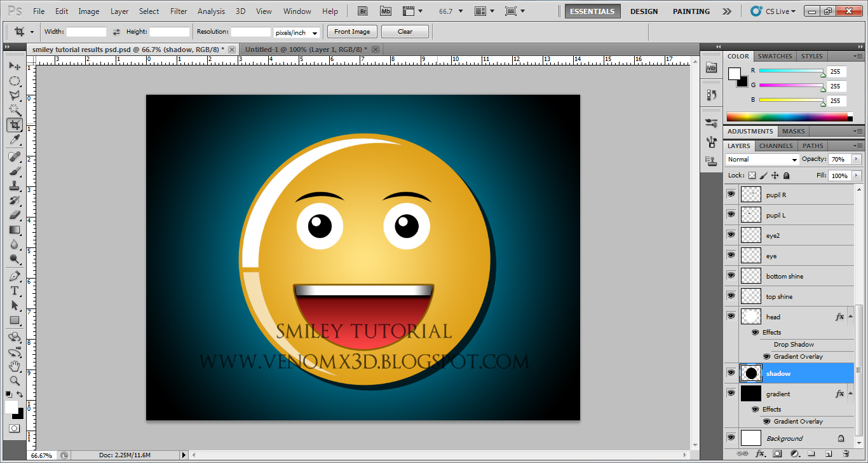Switch to the PAINTING workspace

point(691,11)
